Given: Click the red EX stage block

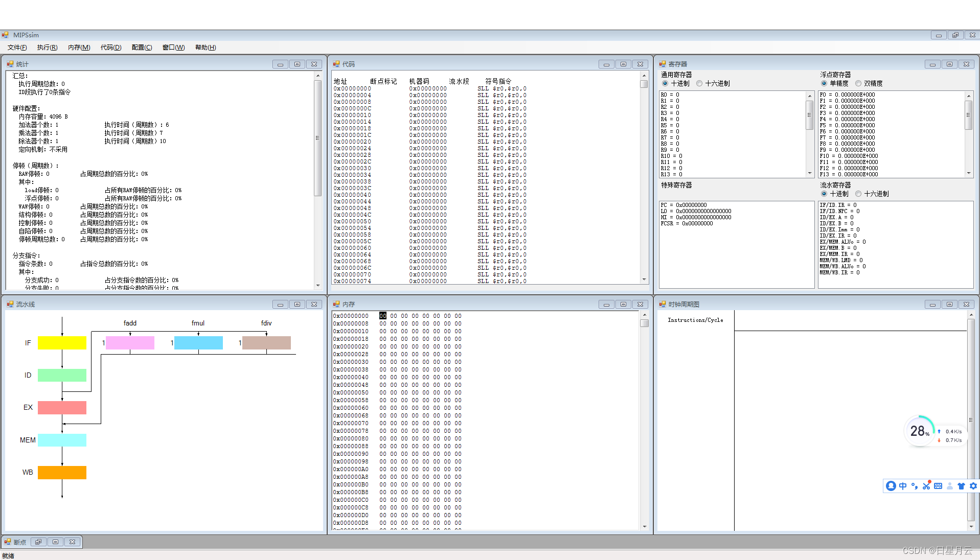Looking at the screenshot, I should [x=62, y=408].
